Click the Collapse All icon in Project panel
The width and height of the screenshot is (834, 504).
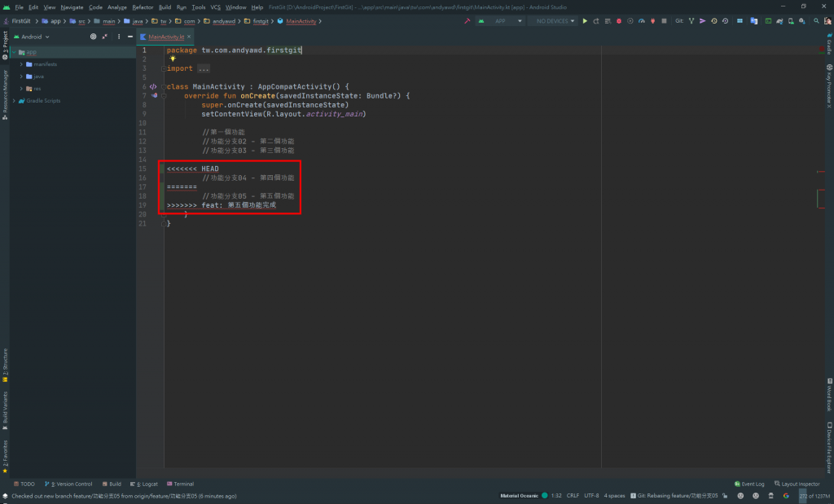point(105,37)
